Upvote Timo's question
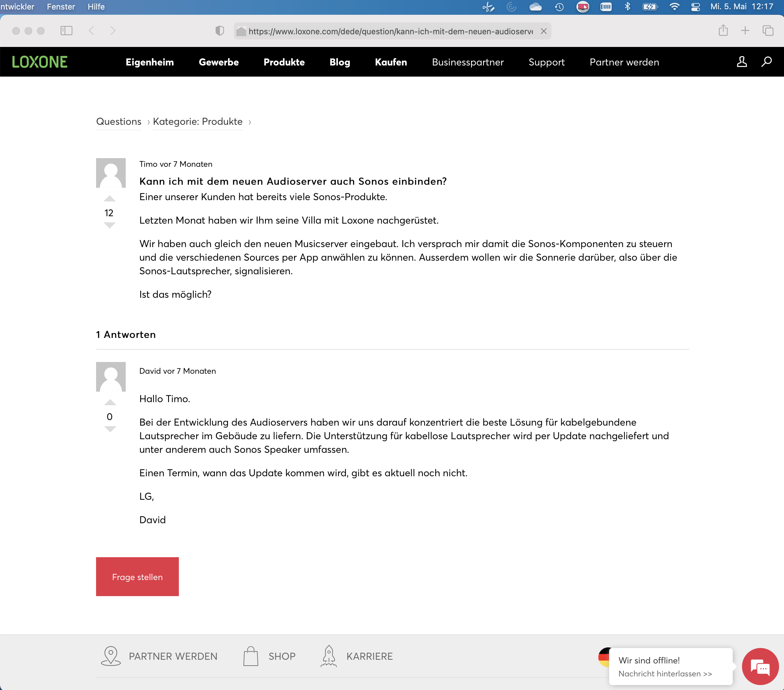This screenshot has width=784, height=690. (109, 199)
